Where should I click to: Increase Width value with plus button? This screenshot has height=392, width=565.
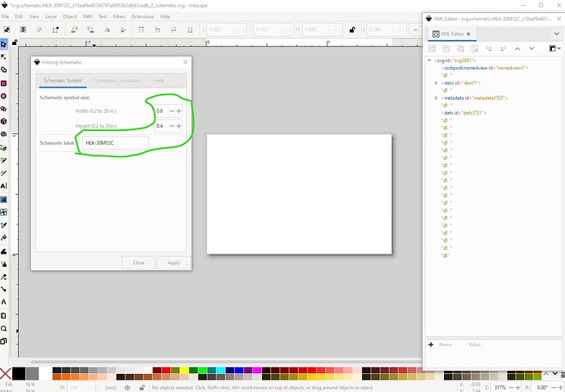pyautogui.click(x=179, y=110)
